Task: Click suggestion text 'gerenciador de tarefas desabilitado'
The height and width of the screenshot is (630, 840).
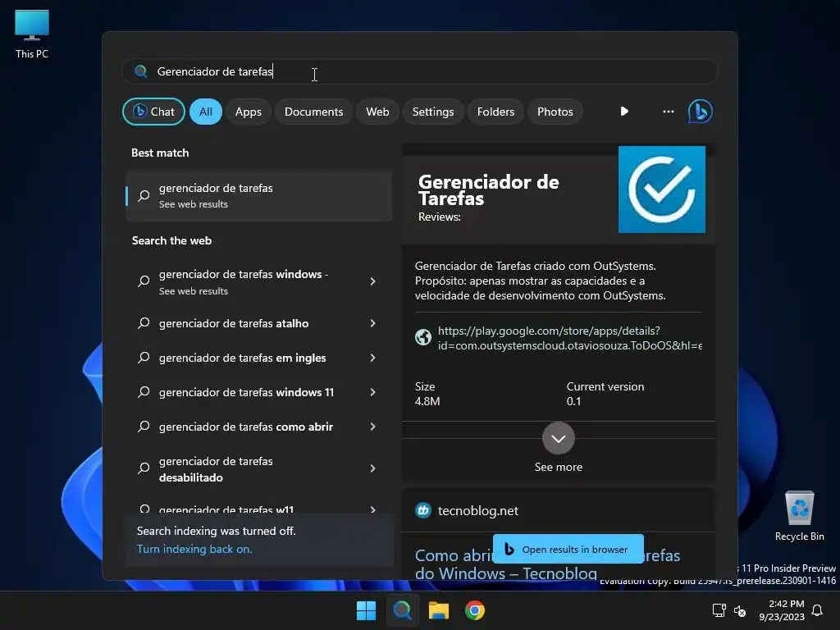Action: pos(216,468)
